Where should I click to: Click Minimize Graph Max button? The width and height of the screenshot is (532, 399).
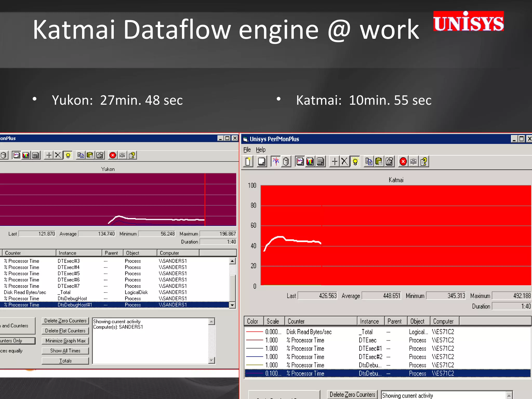tap(65, 341)
